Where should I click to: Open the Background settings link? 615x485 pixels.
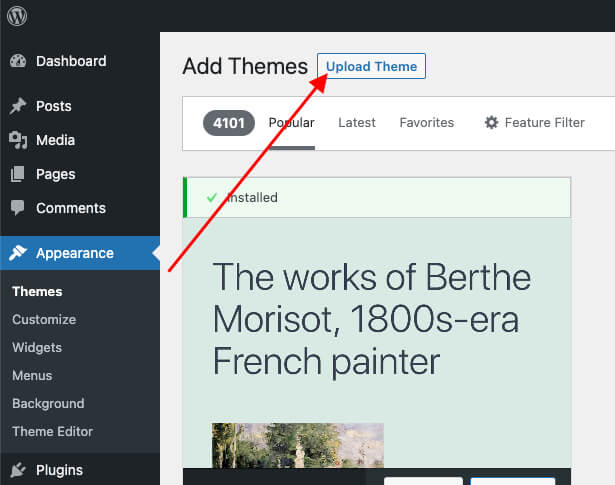(48, 404)
